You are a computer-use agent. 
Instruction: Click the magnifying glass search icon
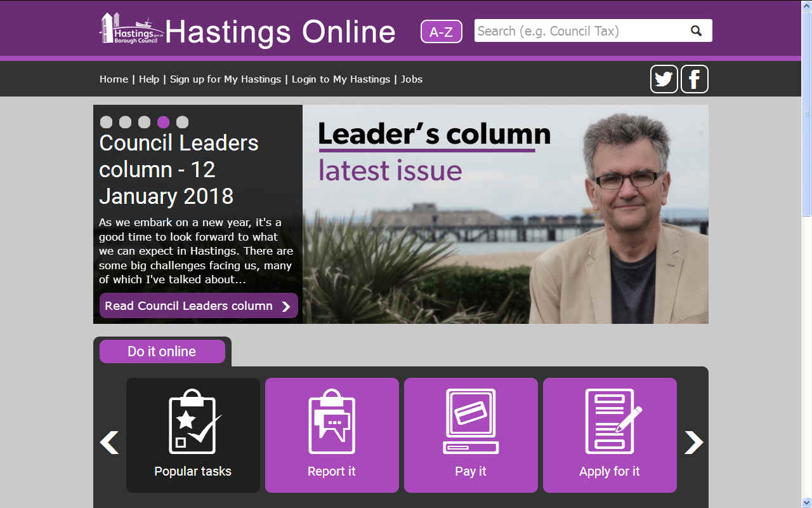point(696,30)
